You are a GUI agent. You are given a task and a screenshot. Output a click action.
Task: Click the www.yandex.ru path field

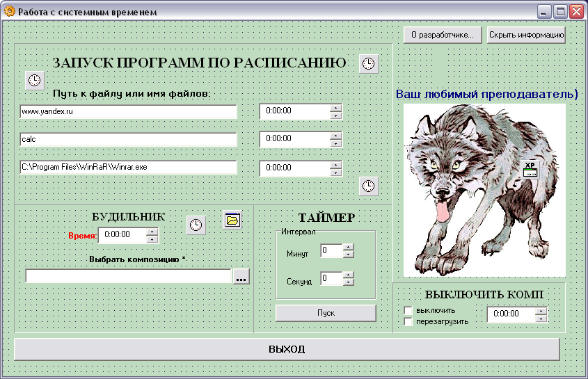click(128, 112)
